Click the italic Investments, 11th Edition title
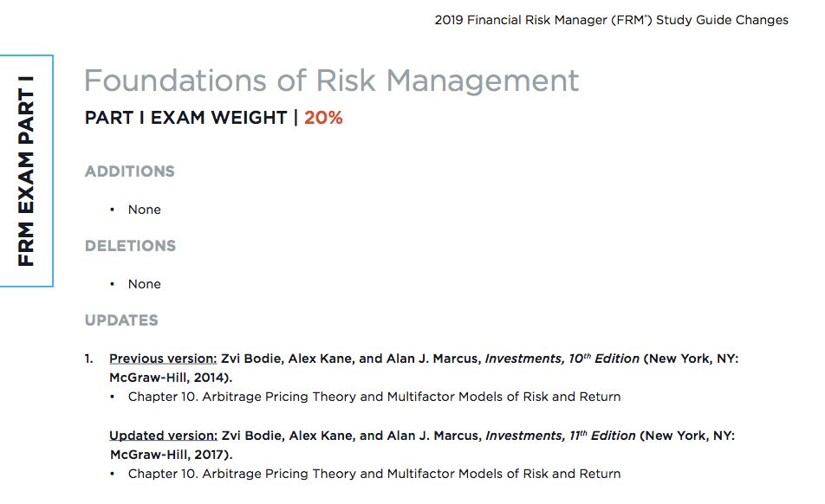Screen dimensions: 825x504 562,436
